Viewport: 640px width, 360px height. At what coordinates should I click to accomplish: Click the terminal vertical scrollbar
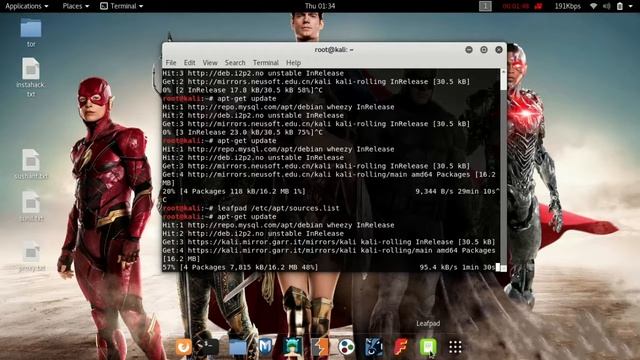click(x=503, y=169)
